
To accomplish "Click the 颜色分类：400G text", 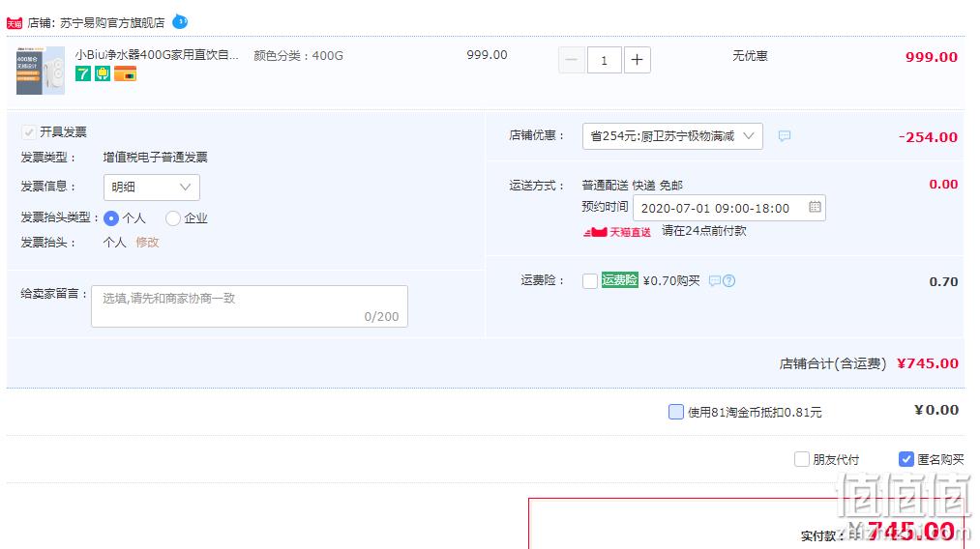I will tap(298, 56).
